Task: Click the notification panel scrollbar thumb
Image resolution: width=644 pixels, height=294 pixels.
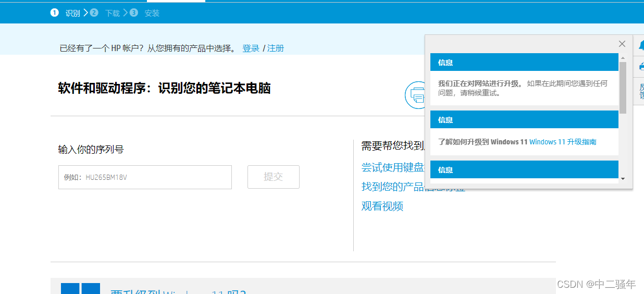Action: coord(623,88)
